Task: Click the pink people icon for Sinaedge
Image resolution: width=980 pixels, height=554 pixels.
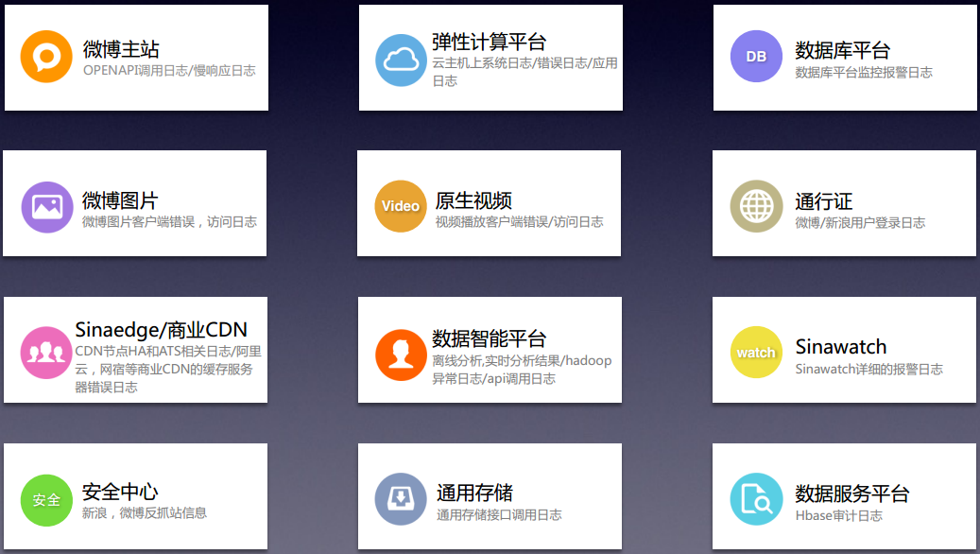Action: [46, 353]
